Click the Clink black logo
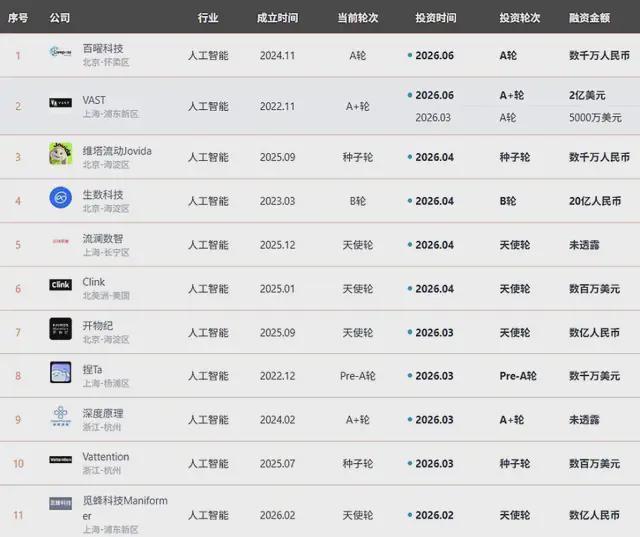640x537 pixels. click(x=60, y=285)
